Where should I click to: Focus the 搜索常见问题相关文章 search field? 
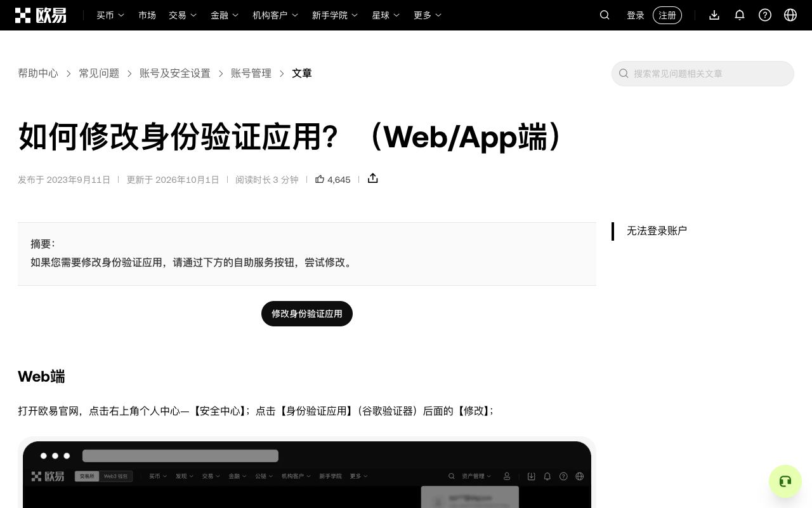pos(703,74)
